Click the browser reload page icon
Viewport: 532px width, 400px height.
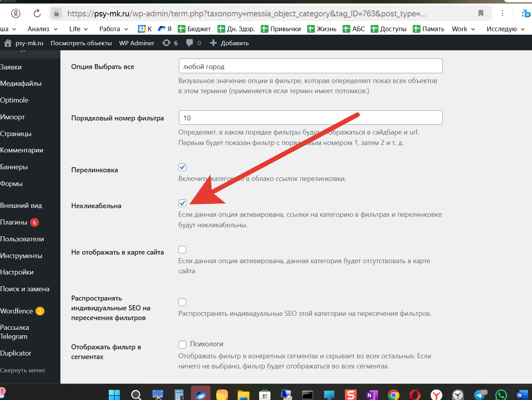coord(37,14)
